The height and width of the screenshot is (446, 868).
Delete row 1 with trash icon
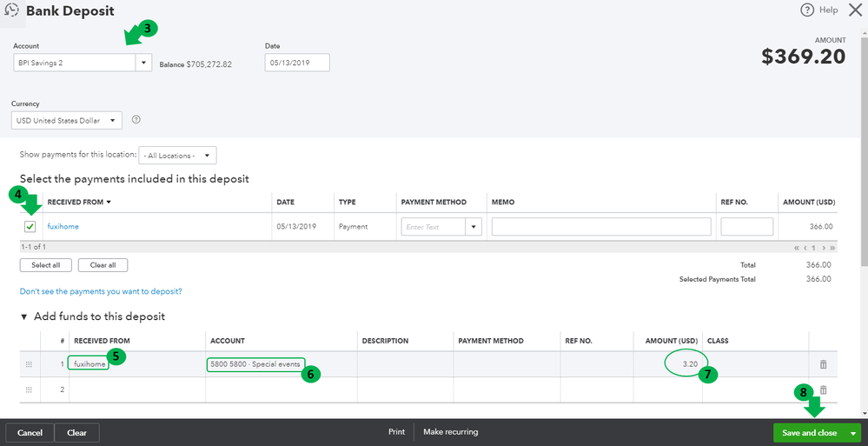pos(823,364)
